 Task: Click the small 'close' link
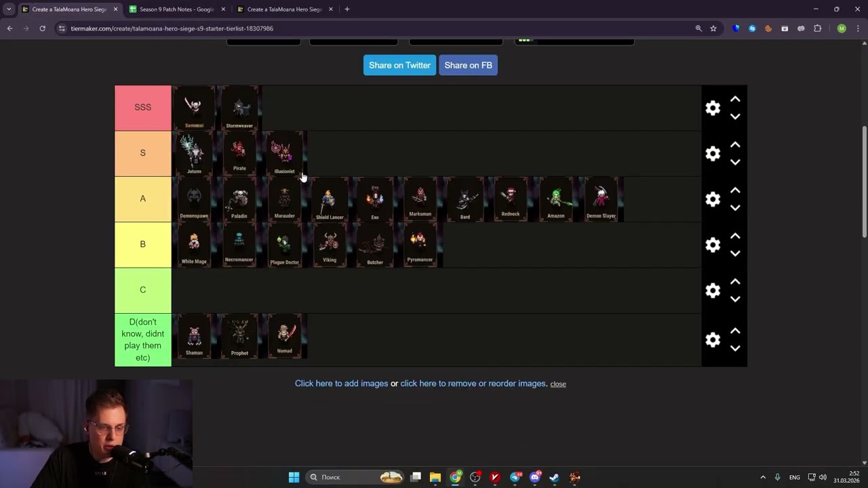coord(558,384)
